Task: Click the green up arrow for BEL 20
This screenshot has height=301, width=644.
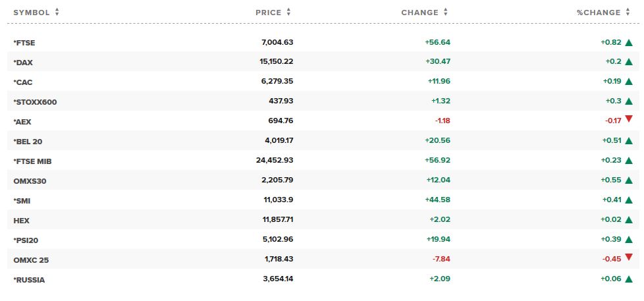Action: (x=629, y=141)
